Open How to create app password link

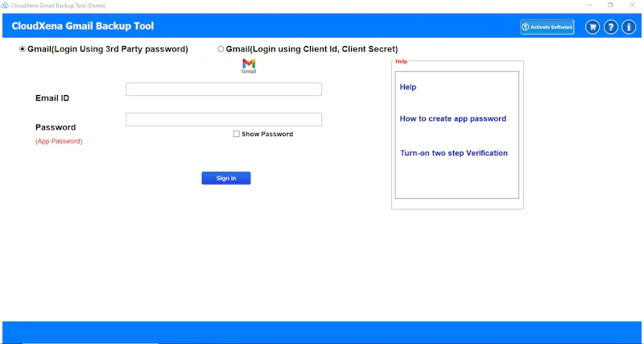453,118
